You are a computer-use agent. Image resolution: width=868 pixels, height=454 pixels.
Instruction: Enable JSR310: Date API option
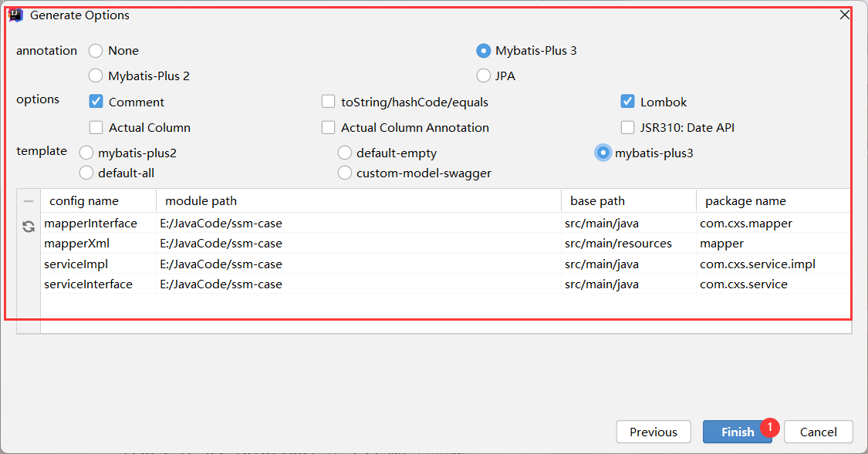coord(627,128)
